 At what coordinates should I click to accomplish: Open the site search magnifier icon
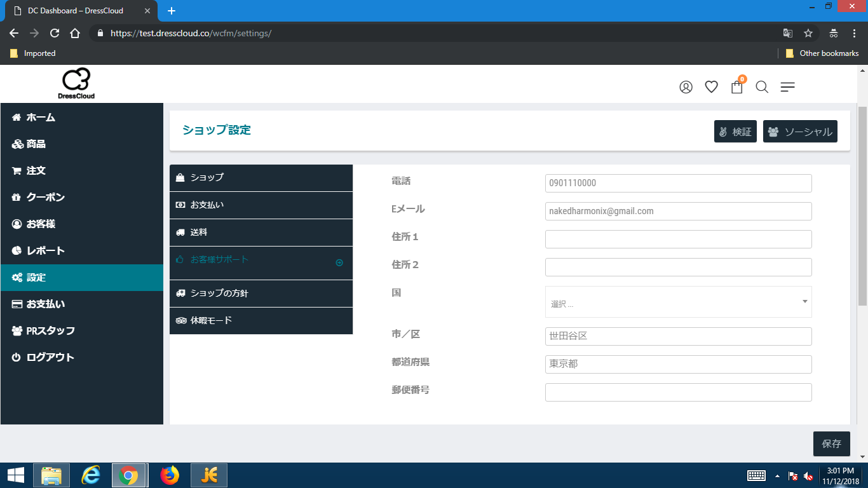[762, 87]
